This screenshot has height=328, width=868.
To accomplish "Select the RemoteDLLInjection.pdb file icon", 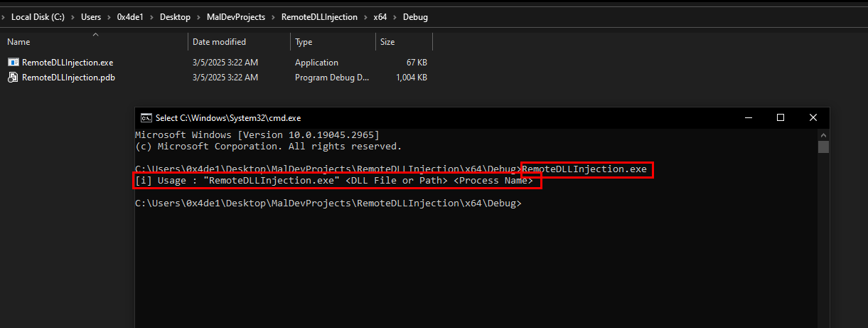I will coord(13,78).
